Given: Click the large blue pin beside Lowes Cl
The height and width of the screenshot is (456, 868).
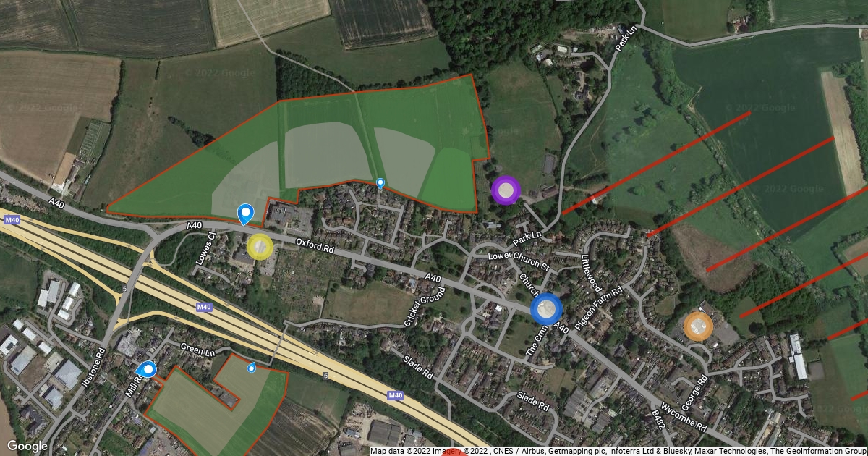Looking at the screenshot, I should (x=246, y=214).
